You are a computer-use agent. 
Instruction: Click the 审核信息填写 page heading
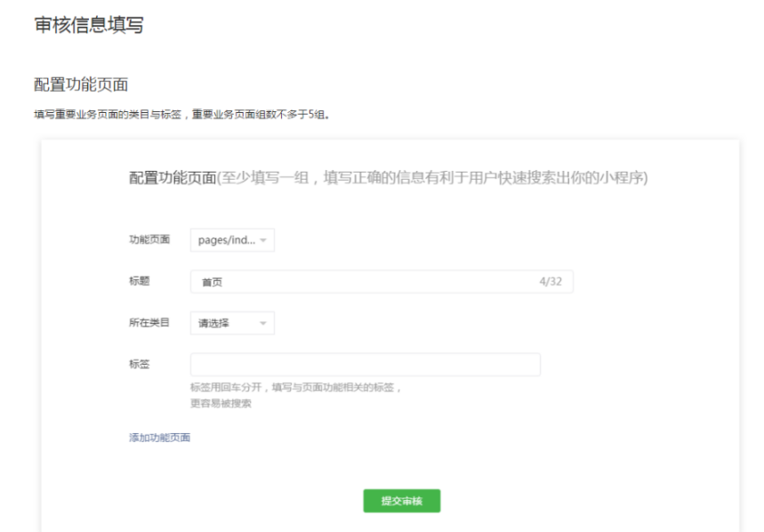pos(89,25)
